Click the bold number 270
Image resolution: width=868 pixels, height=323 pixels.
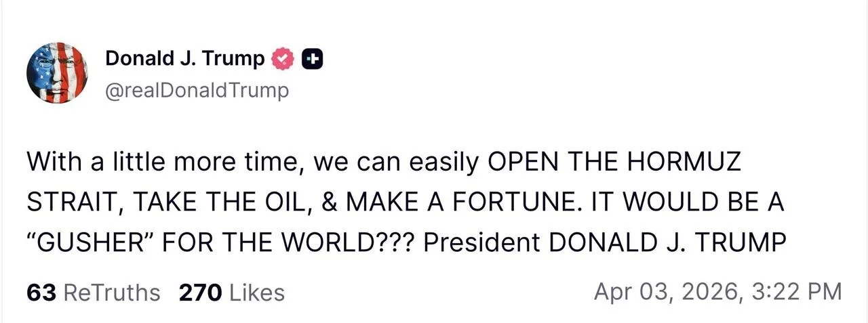[200, 293]
